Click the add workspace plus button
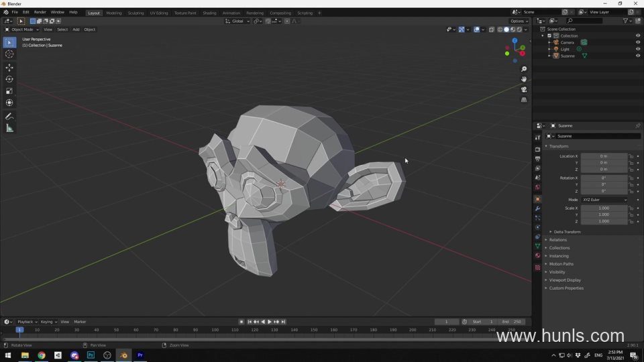 coord(319,13)
